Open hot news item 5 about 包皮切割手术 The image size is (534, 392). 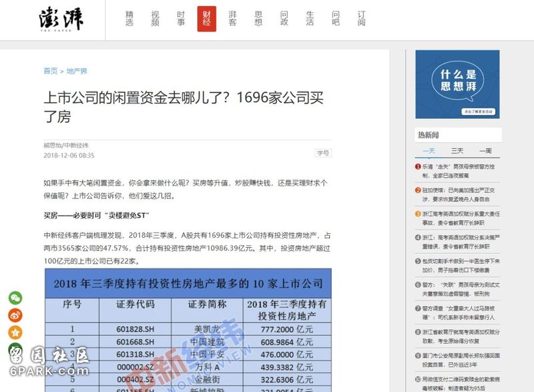[461, 266]
